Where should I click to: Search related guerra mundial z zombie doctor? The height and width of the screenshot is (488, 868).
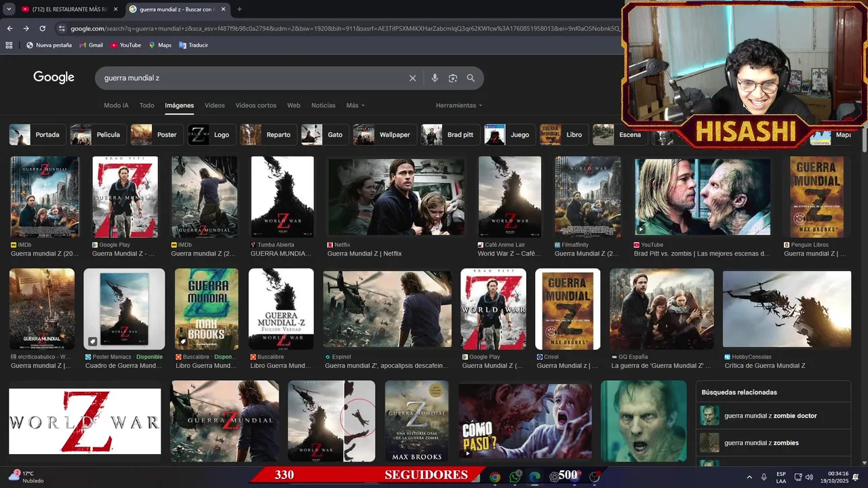click(x=773, y=415)
